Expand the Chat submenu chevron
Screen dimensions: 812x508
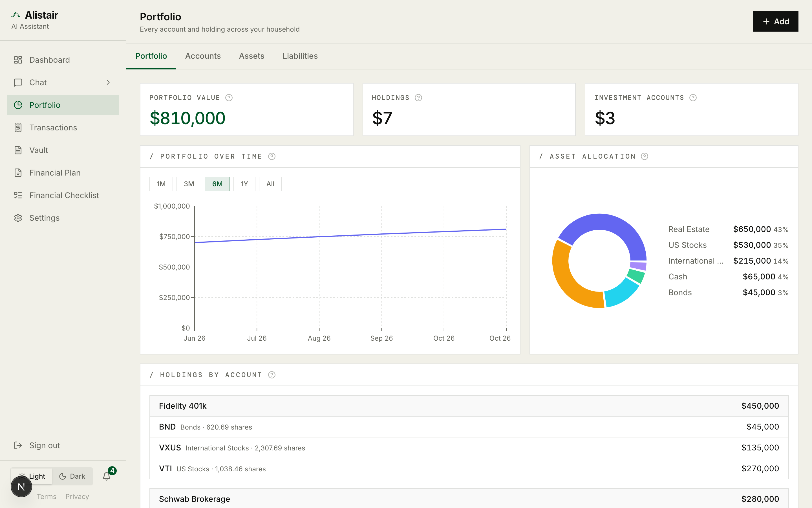108,82
